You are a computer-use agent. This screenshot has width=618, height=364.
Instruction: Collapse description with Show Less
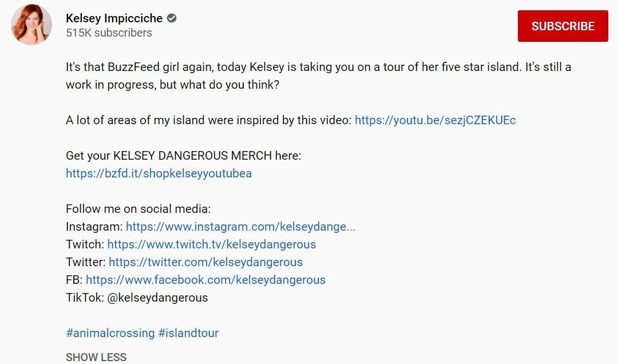(x=96, y=357)
